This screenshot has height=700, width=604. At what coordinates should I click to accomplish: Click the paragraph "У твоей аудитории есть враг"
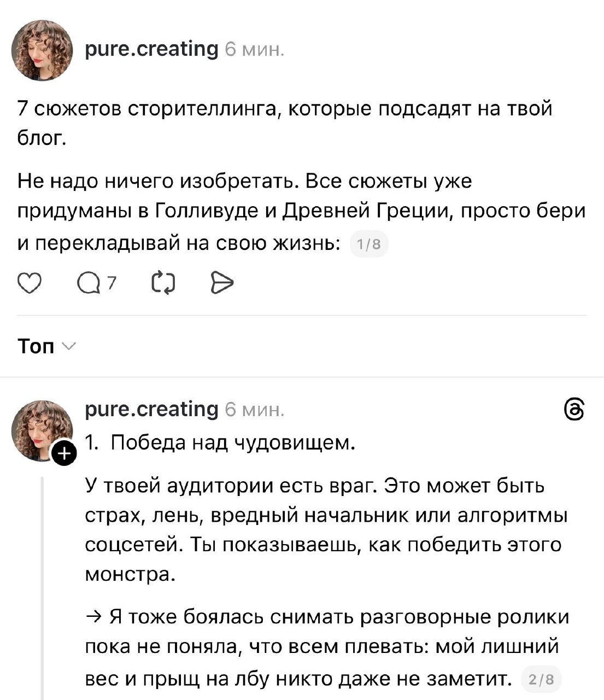coord(325,529)
